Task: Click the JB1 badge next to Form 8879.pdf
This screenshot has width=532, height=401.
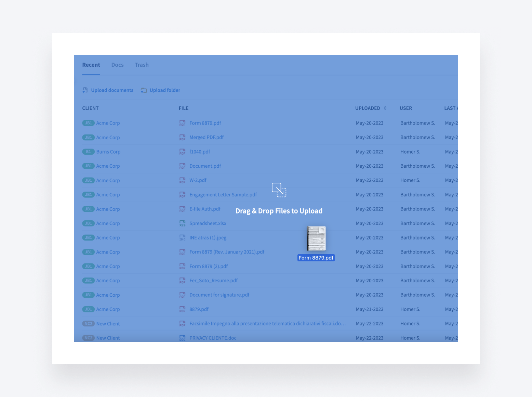Action: [88, 123]
